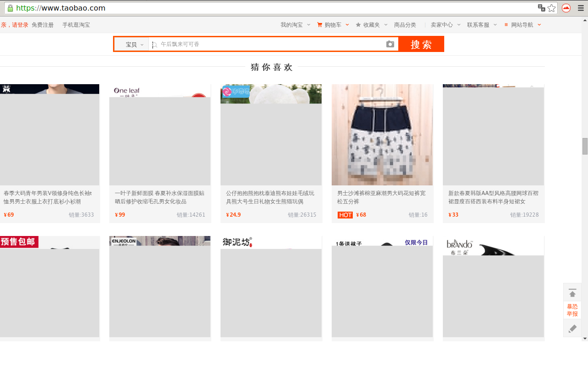Open the 收藏夹 menu
588x368 pixels.
tap(372, 25)
